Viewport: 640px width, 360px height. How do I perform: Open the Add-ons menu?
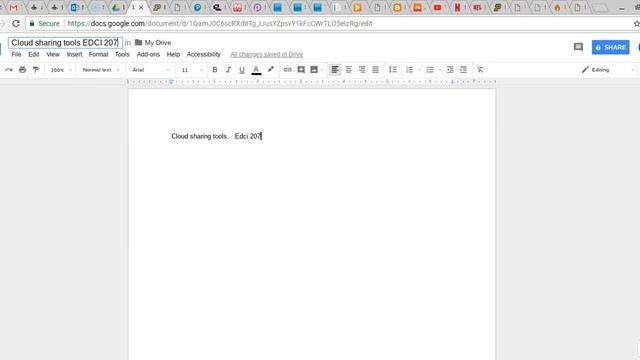(x=148, y=54)
